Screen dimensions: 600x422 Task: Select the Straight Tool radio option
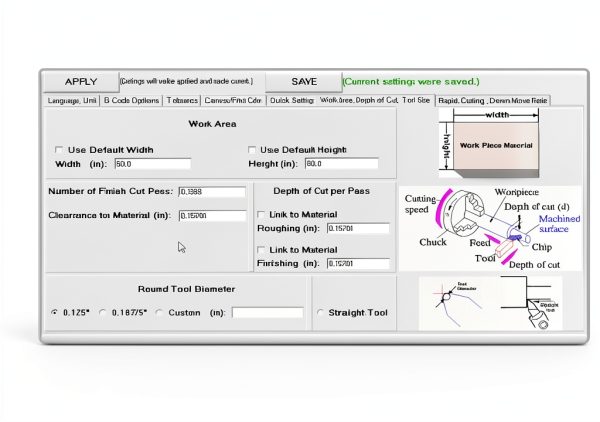coord(320,313)
